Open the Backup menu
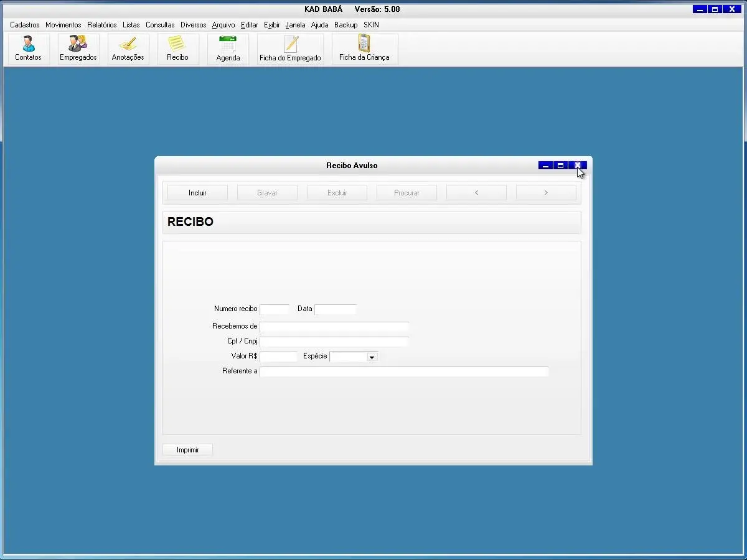Screen dimensions: 747x560 (x=345, y=25)
